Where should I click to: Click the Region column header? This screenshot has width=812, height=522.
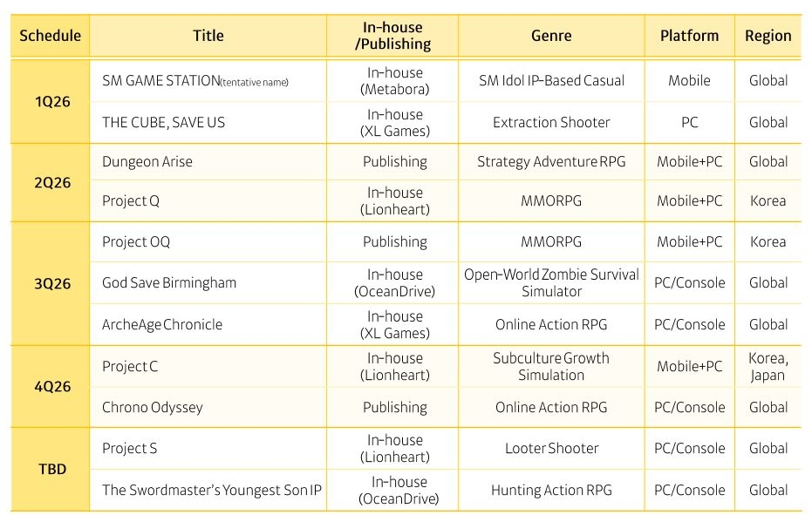(768, 36)
